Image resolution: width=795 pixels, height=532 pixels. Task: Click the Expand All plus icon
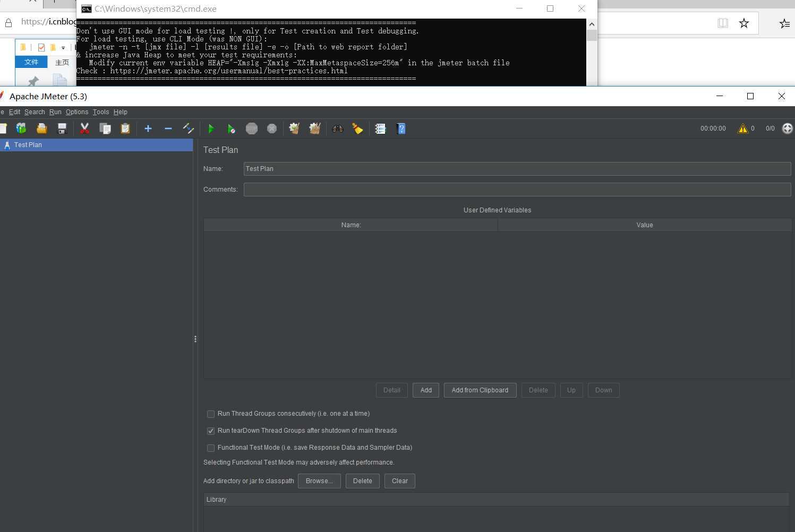148,128
